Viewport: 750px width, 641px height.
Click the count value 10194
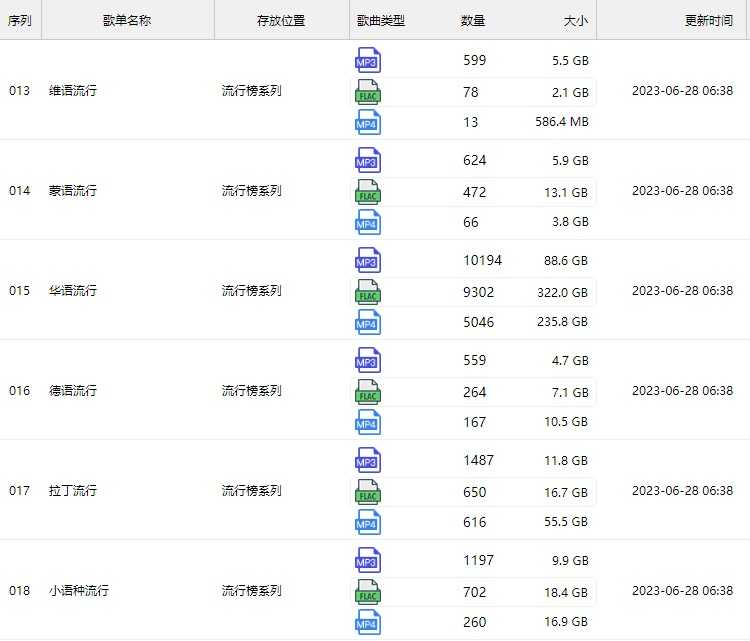[483, 260]
